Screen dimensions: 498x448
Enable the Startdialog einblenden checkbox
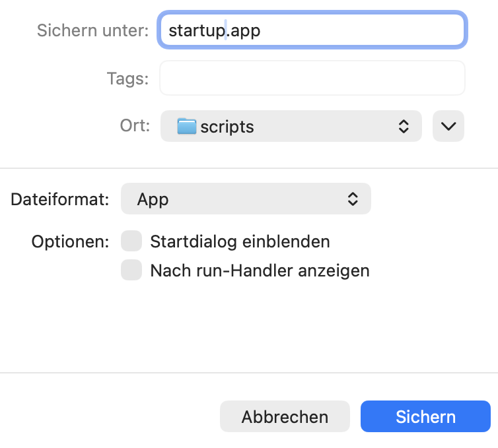point(131,241)
